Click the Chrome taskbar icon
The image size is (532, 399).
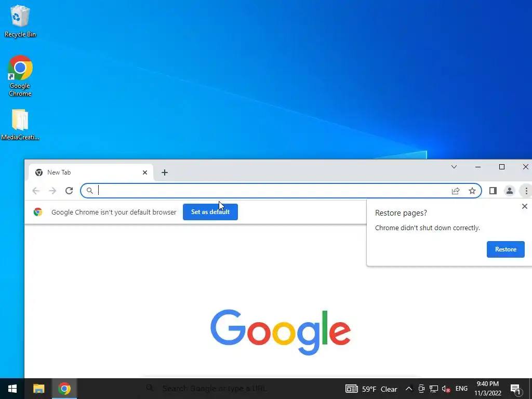64,389
